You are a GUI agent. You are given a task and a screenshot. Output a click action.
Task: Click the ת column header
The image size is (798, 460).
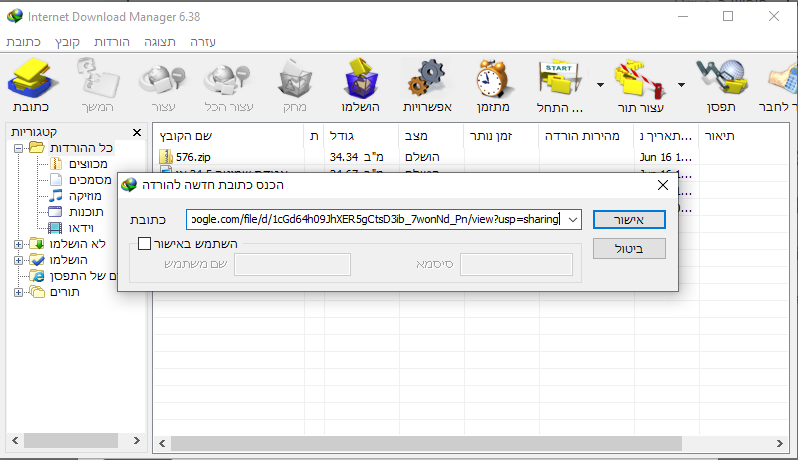[x=314, y=136]
